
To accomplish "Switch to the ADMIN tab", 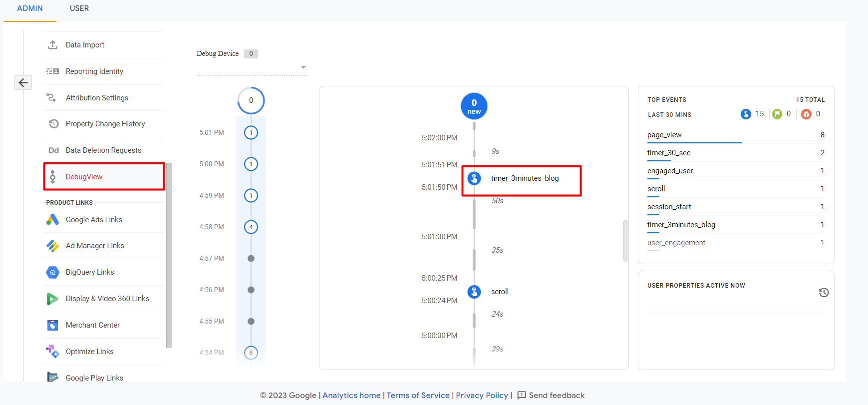I will (30, 8).
